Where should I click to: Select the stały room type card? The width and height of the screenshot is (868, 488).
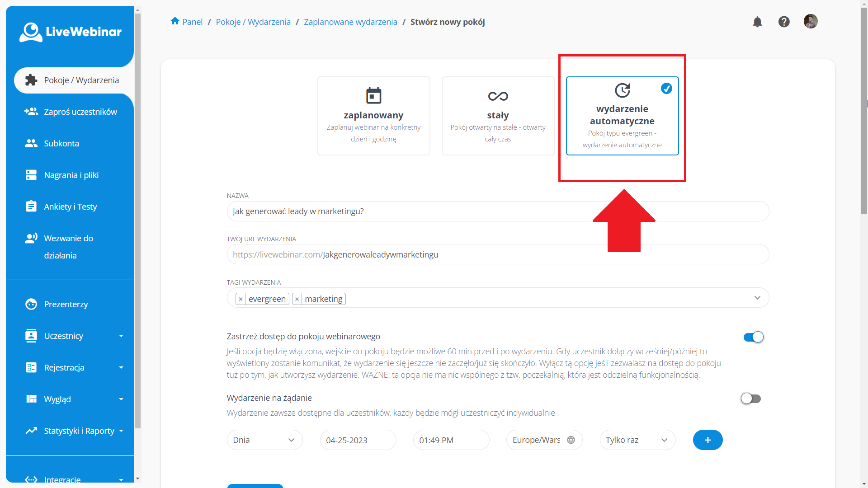pos(498,116)
